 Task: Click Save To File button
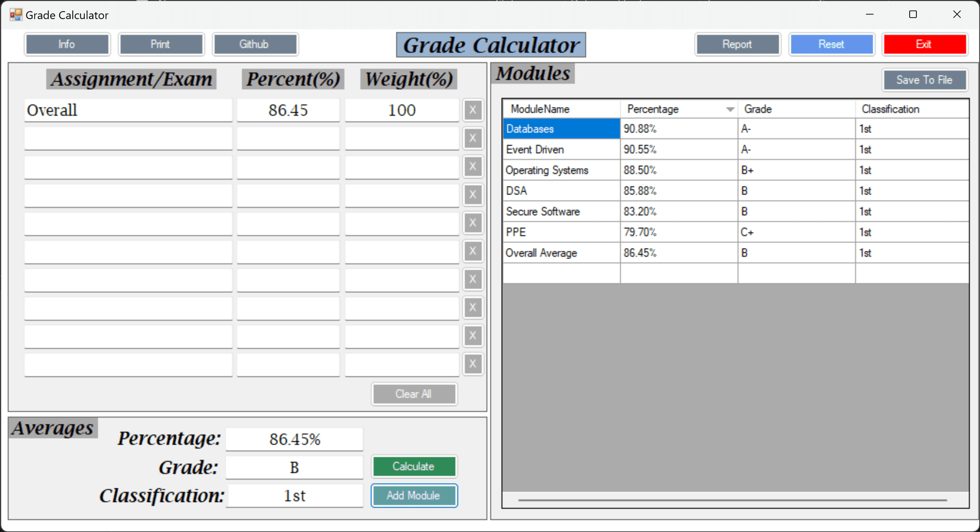pyautogui.click(x=924, y=80)
